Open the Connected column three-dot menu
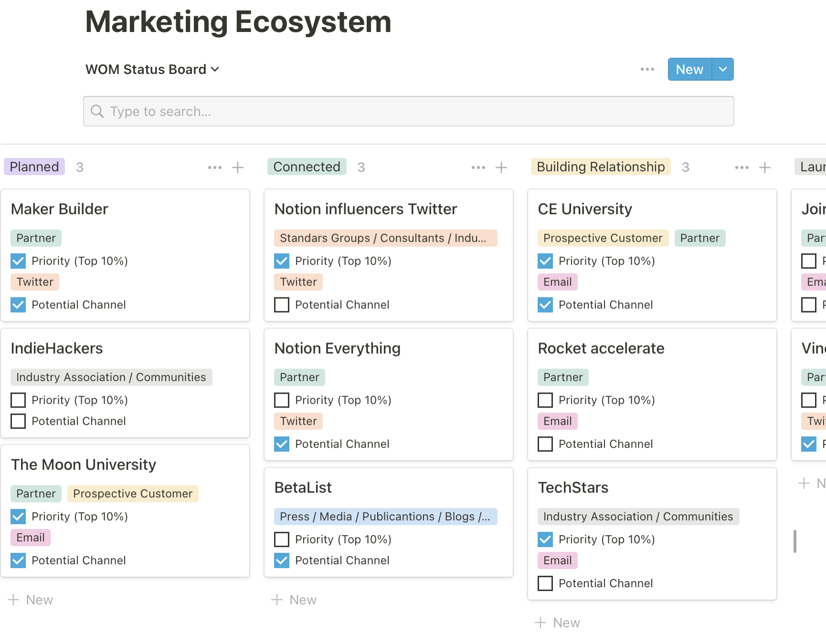The height and width of the screenshot is (644, 826). (x=478, y=167)
